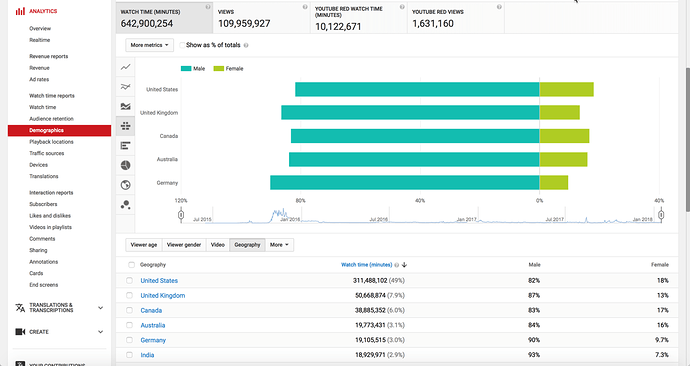This screenshot has height=366, width=690.
Task: Enable Show as % of totals checkbox
Action: [x=182, y=45]
